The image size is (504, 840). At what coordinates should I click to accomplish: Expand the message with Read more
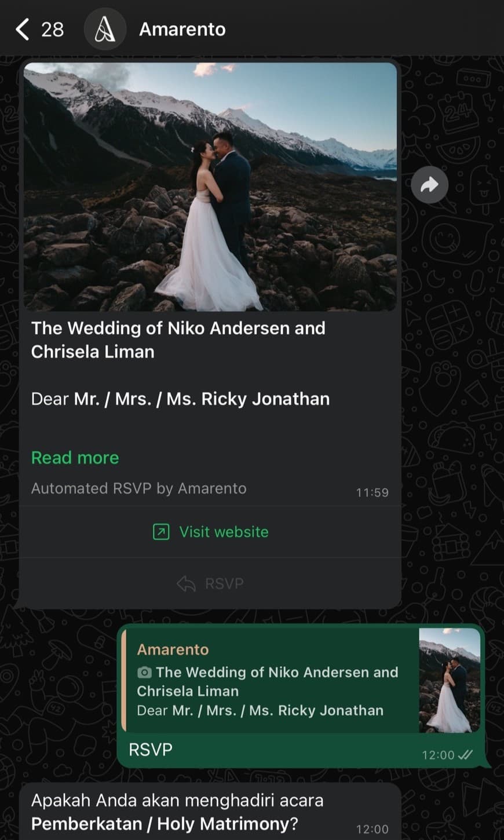point(75,458)
